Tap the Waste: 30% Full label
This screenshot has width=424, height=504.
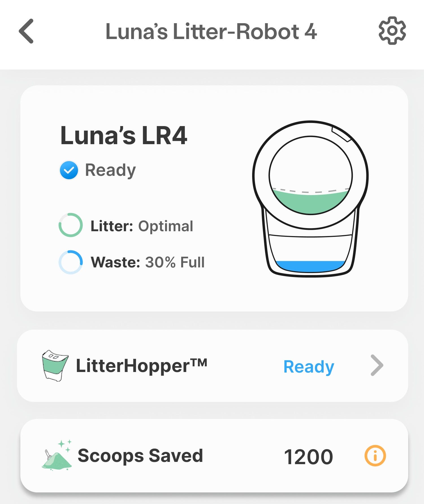click(148, 262)
